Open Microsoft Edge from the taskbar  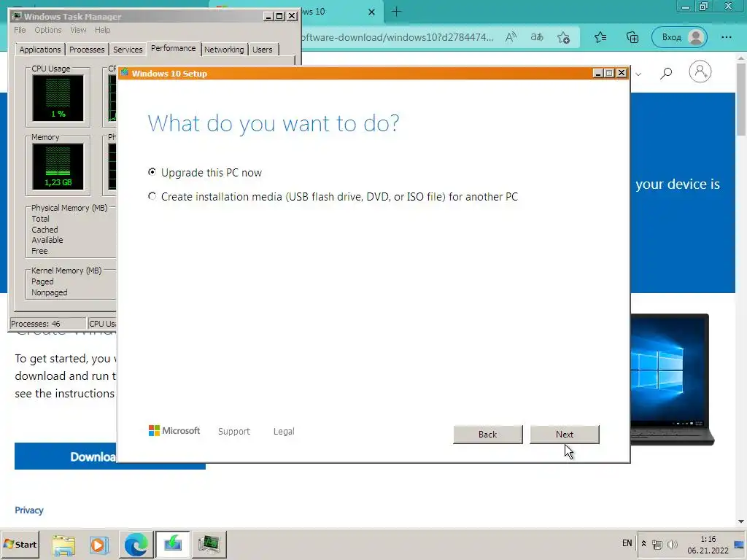[x=136, y=544]
